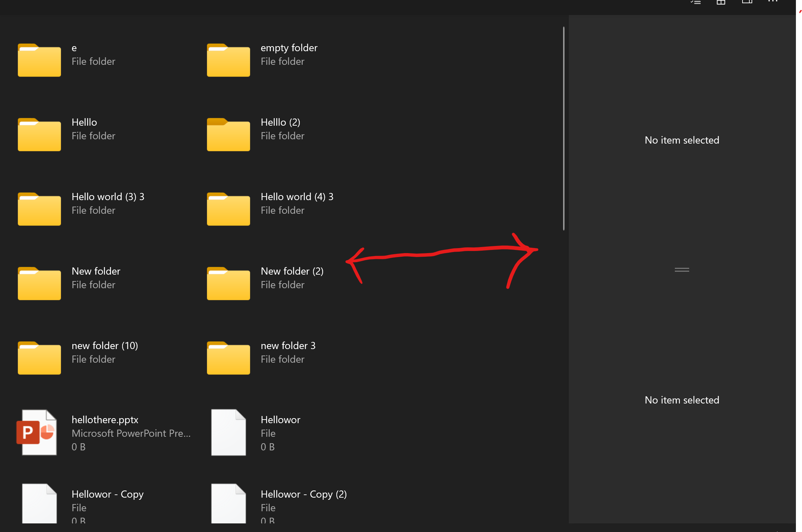Image resolution: width=802 pixels, height=532 pixels.
Task: Open the Helllo (2) folder
Action: point(228,134)
